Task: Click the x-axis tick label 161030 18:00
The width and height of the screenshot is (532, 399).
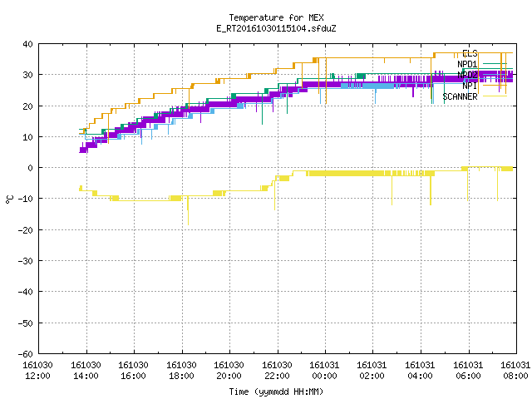Action: click(181, 371)
